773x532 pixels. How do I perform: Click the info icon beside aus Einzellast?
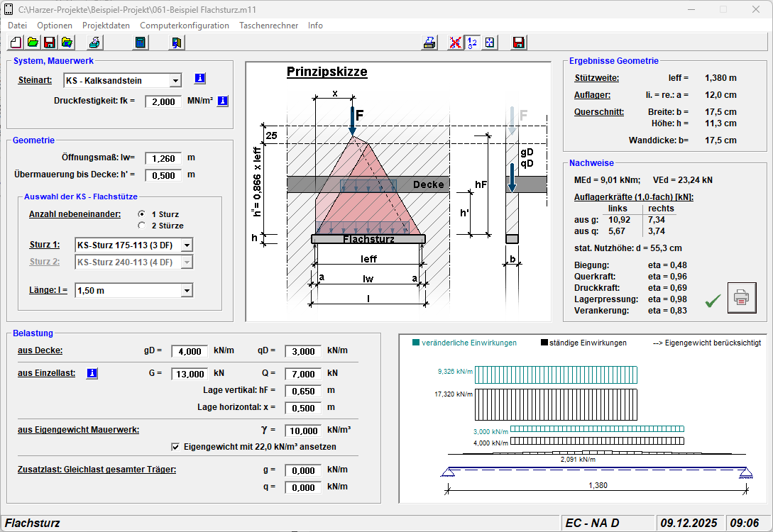[x=92, y=373]
